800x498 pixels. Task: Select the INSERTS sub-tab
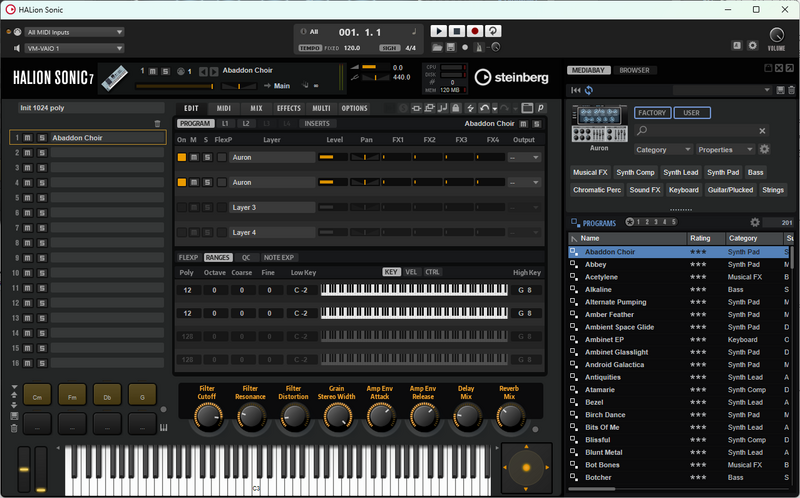317,123
